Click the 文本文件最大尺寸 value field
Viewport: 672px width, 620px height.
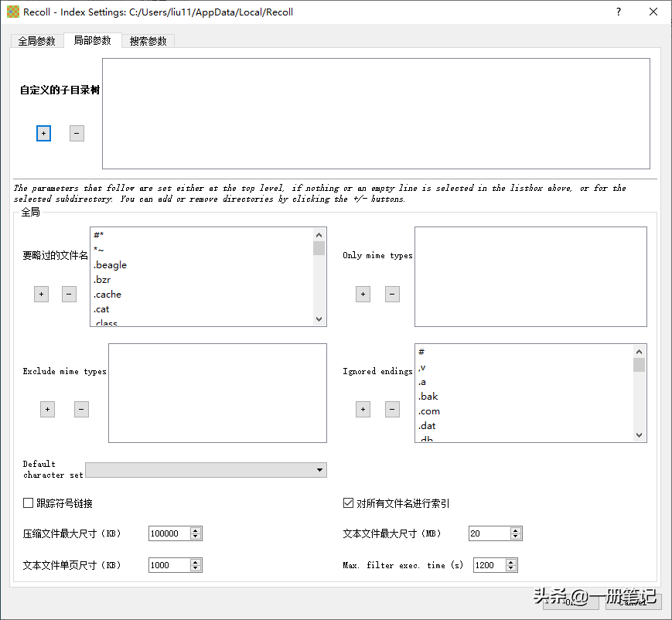point(490,533)
